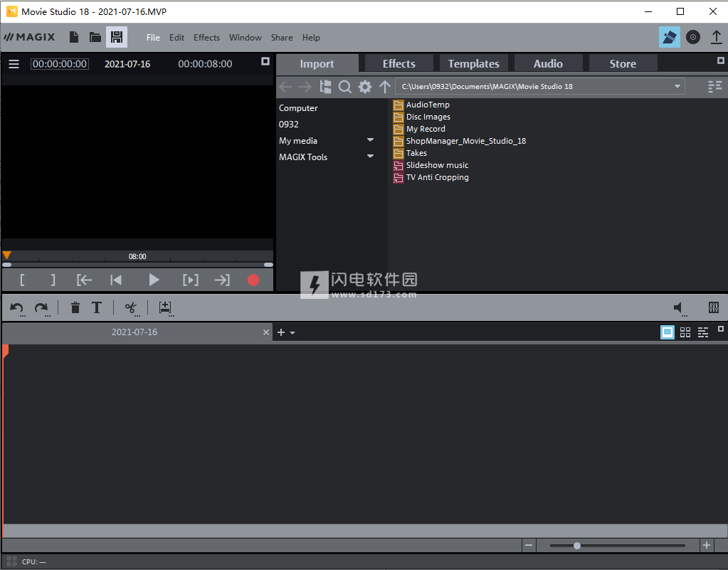The width and height of the screenshot is (728, 570).
Task: Open the Effects menu in menu bar
Action: (206, 38)
